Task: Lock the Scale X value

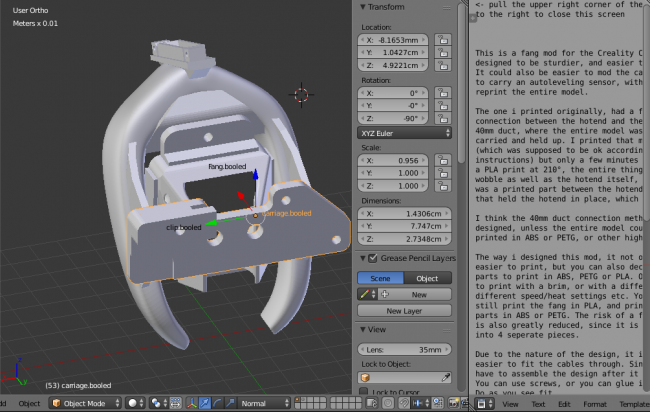Action: tap(443, 160)
